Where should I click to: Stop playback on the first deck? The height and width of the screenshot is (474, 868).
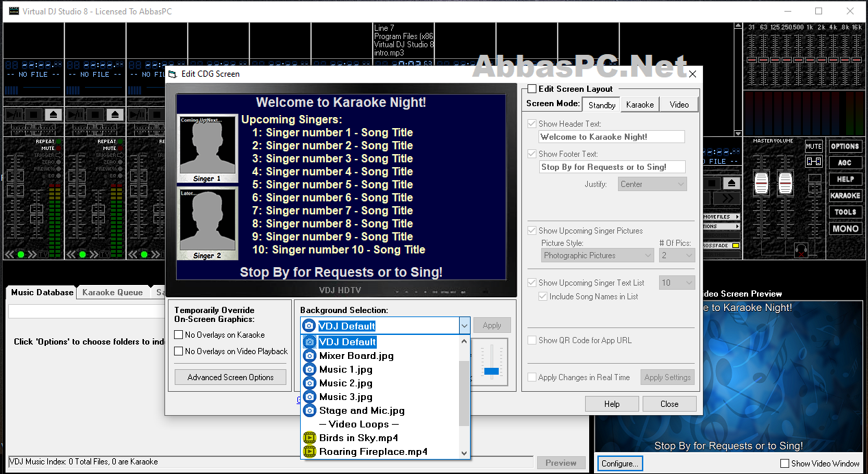[x=35, y=114]
